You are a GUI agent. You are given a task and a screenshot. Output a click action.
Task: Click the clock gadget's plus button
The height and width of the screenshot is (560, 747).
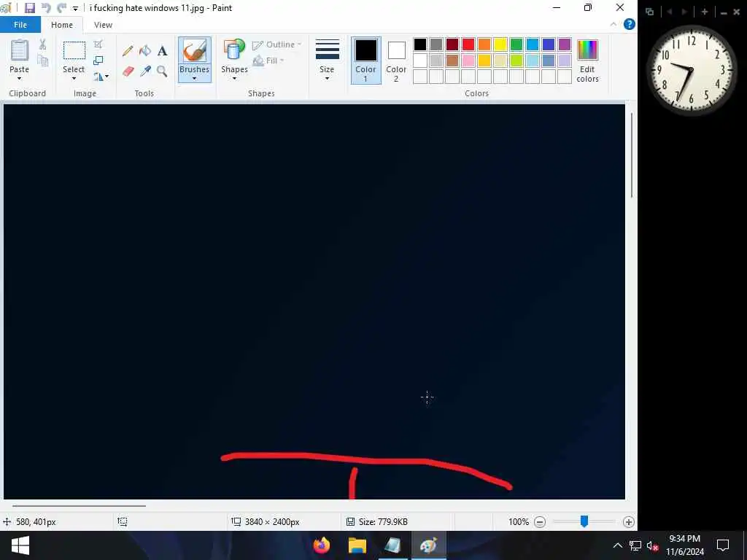pyautogui.click(x=705, y=12)
